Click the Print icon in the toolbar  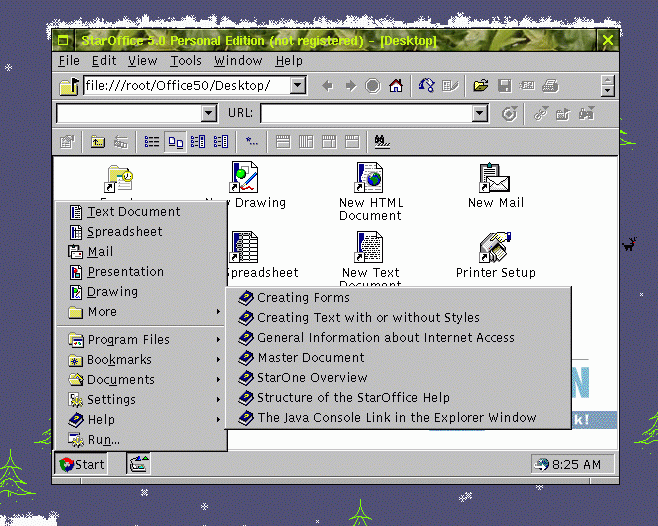(550, 86)
